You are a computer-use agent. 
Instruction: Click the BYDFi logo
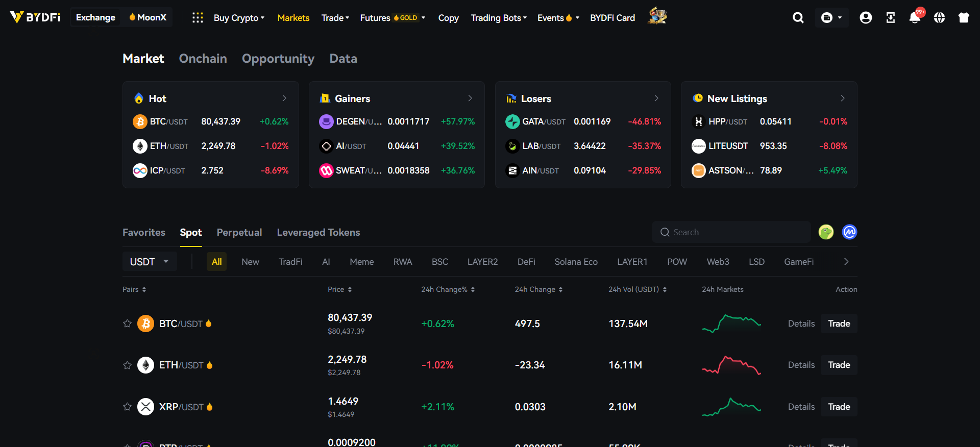point(35,17)
